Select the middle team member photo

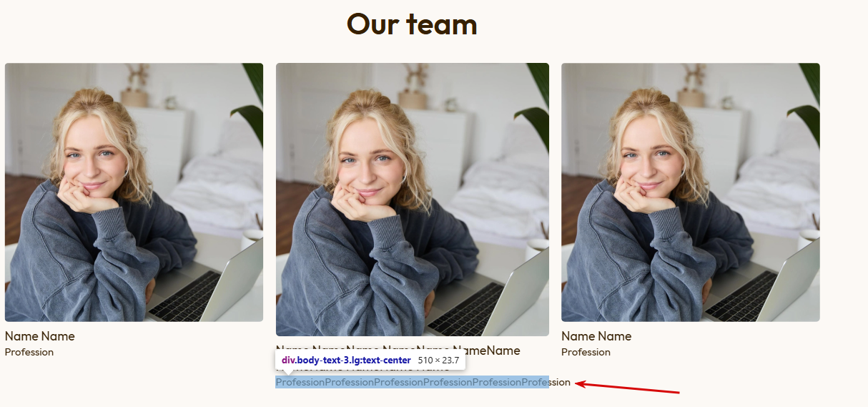coord(413,200)
